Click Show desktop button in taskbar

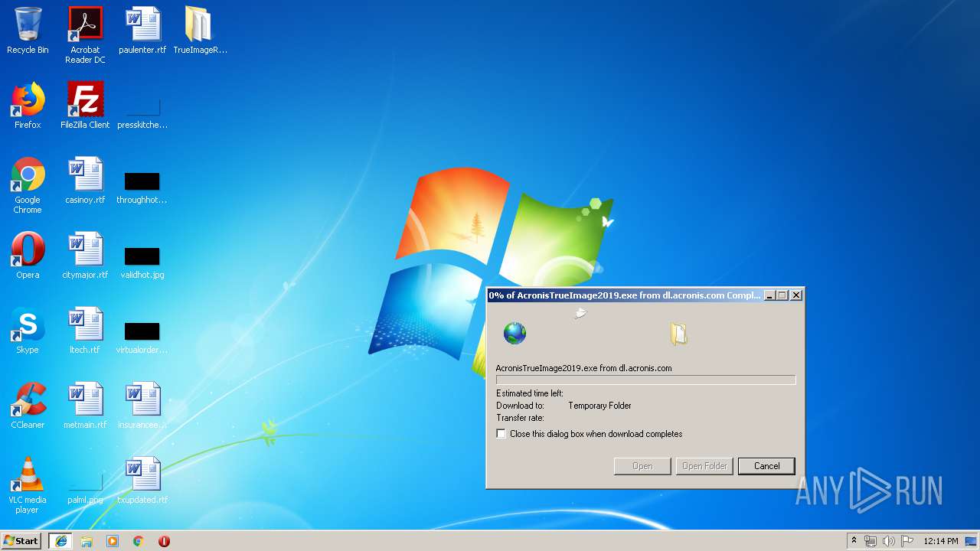pyautogui.click(x=972, y=541)
